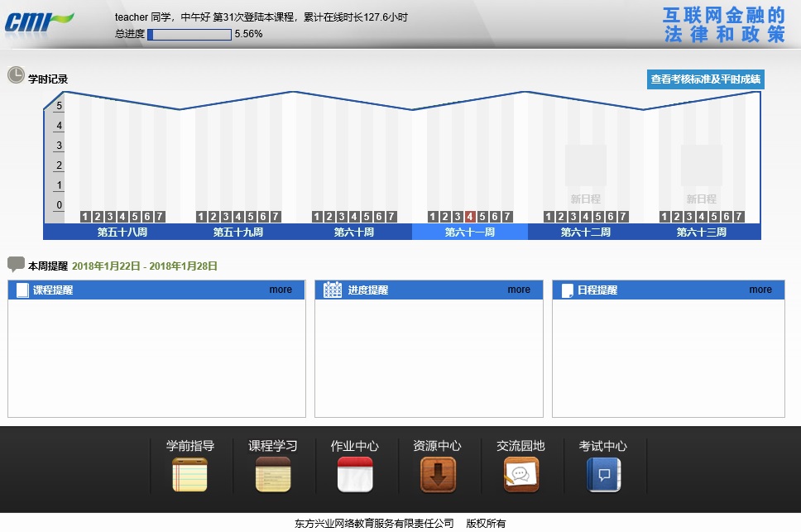Viewport: 801px width, 532px height.
Task: Select highlighted day 4 in 第六十一周
Action: click(470, 217)
